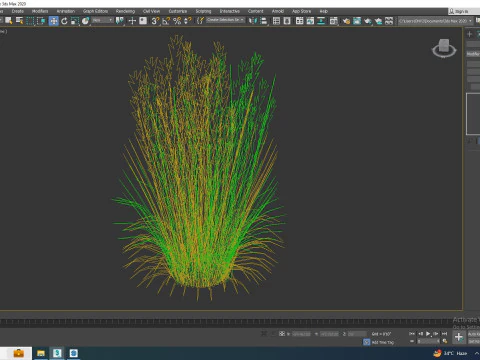The height and width of the screenshot is (360, 480).
Task: Open the Customize menu
Action: coord(178,11)
